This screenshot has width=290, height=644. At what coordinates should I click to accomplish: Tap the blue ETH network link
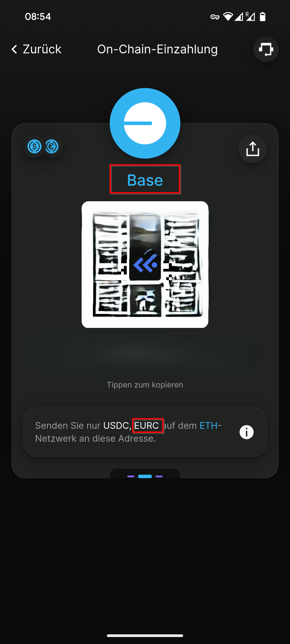(x=208, y=426)
